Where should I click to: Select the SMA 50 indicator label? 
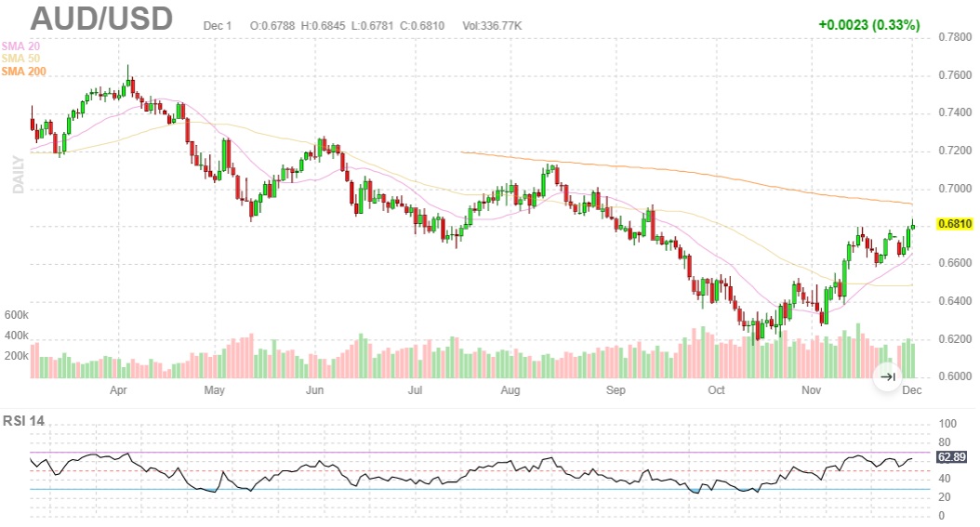pos(20,59)
